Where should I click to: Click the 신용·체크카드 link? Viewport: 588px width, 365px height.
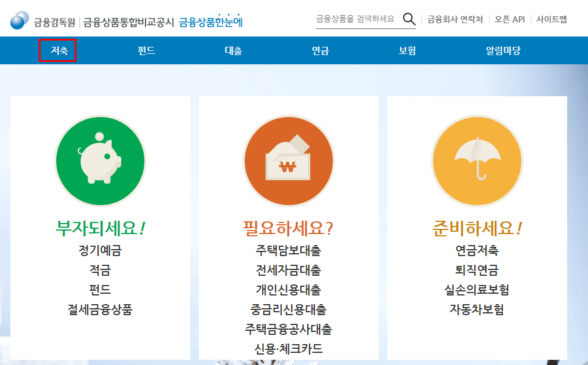[288, 349]
